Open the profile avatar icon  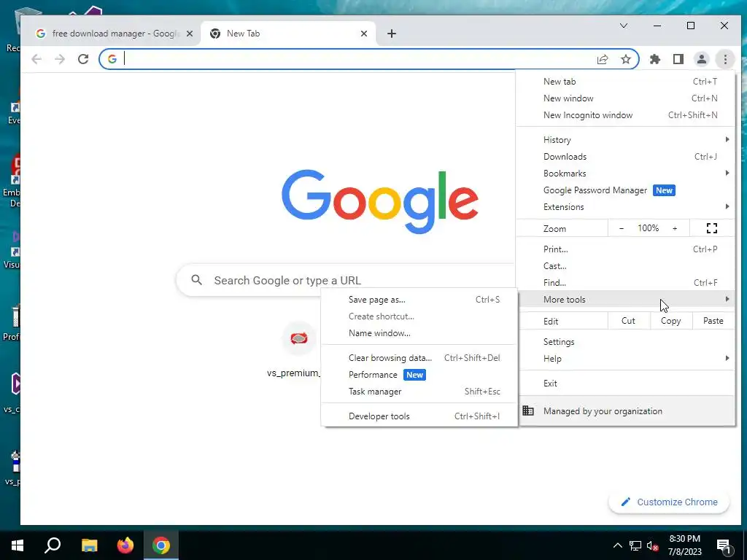(702, 59)
